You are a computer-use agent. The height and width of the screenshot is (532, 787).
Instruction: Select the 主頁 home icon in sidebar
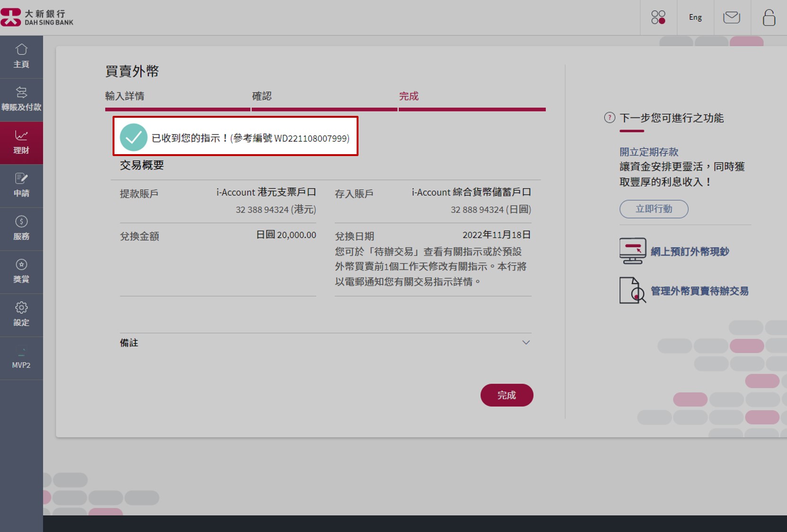[x=21, y=56]
